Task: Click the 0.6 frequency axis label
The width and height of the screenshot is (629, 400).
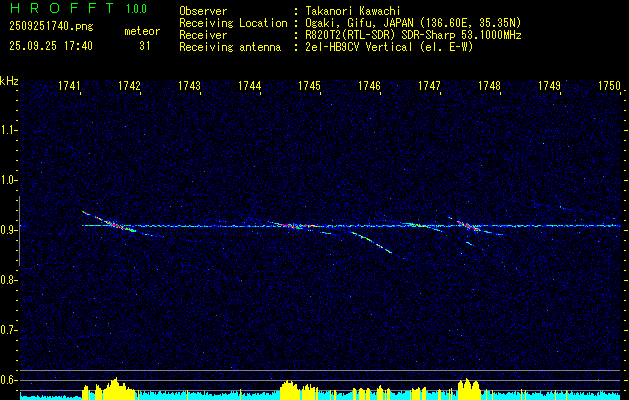Action: pyautogui.click(x=9, y=380)
